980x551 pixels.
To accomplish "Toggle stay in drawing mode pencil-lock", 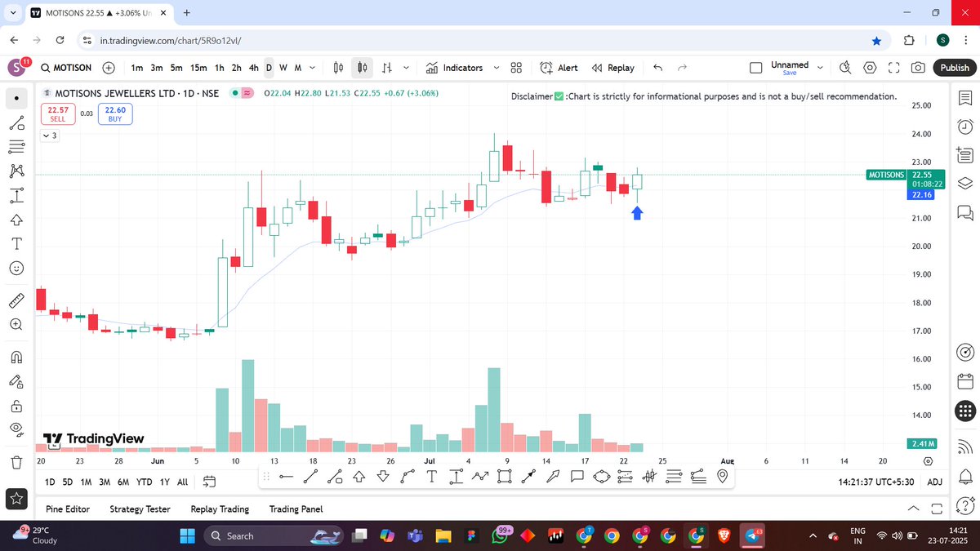I will pyautogui.click(x=16, y=381).
